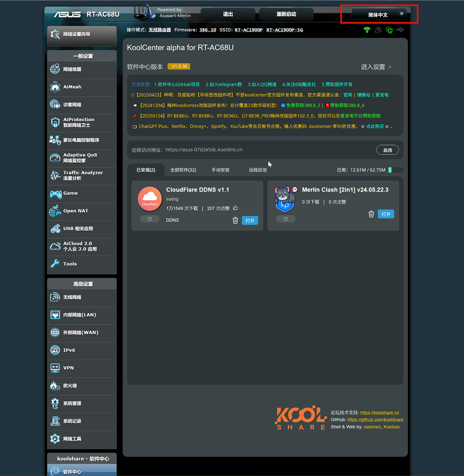The width and height of the screenshot is (464, 476).
Task: Switch to the 全部软件(32) tab
Action: [183, 170]
